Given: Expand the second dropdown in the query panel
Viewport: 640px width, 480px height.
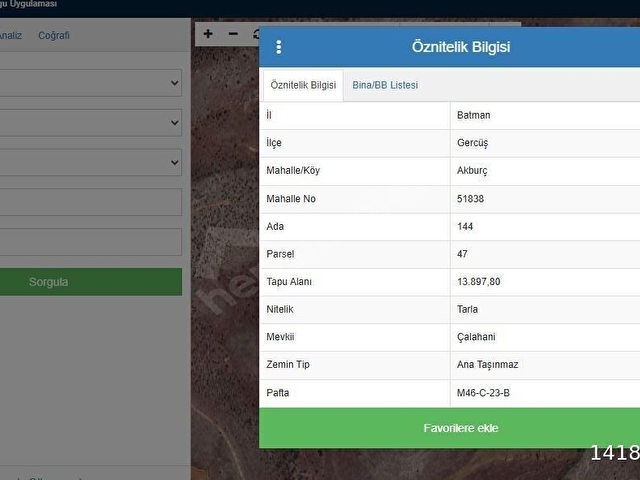Looking at the screenshot, I should tap(91, 122).
